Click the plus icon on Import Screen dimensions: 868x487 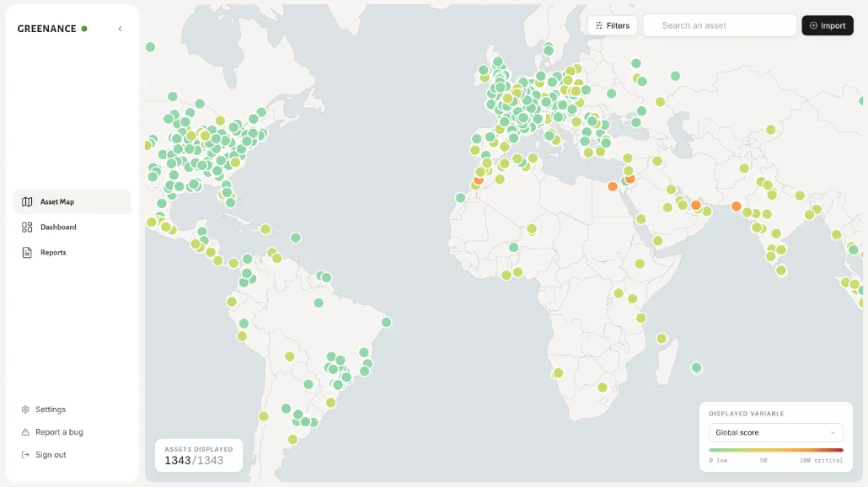[813, 25]
